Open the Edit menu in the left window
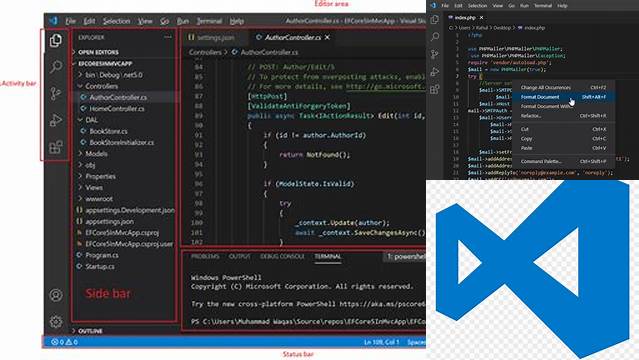This screenshot has height=360, width=639. click(x=89, y=21)
